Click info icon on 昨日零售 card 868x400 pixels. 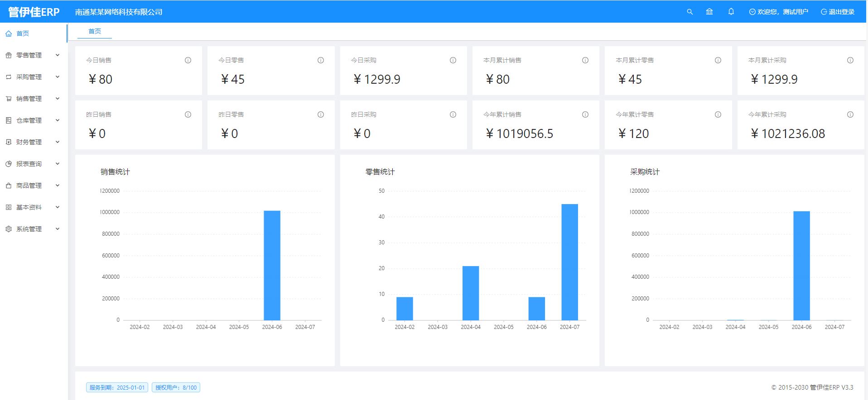320,114
